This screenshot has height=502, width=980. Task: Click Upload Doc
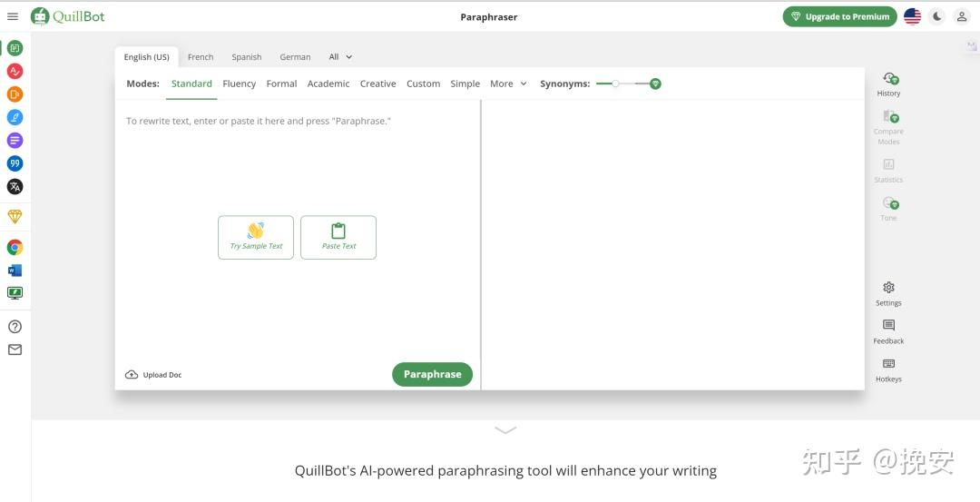(153, 375)
